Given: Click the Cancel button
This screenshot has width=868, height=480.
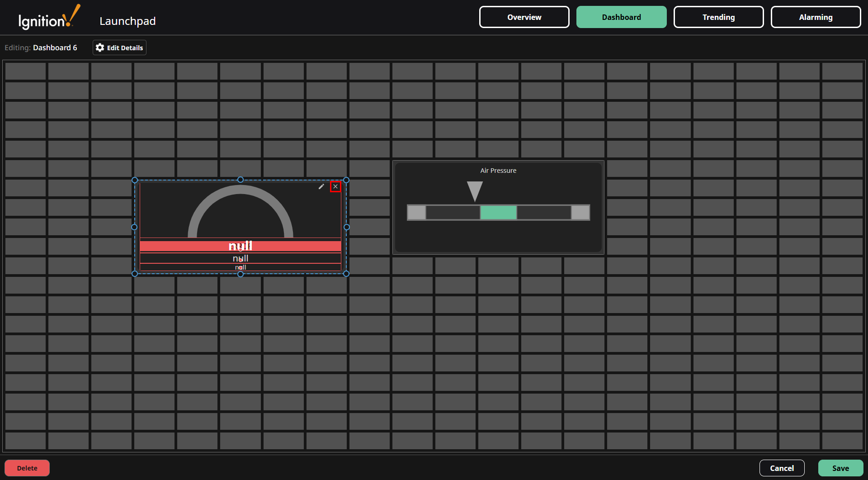Looking at the screenshot, I should (x=782, y=468).
